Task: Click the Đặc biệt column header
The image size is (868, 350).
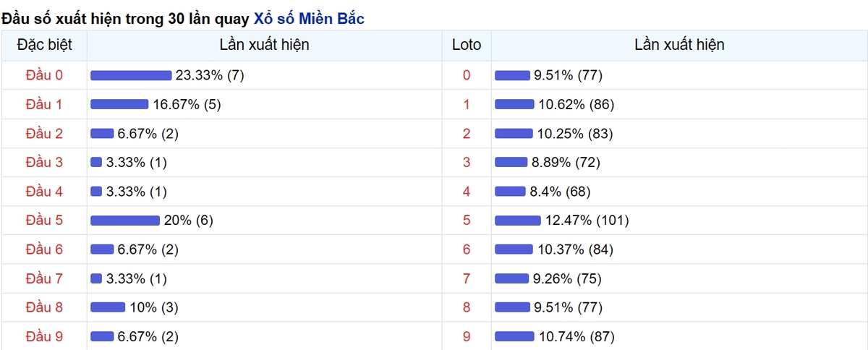Action: point(44,45)
